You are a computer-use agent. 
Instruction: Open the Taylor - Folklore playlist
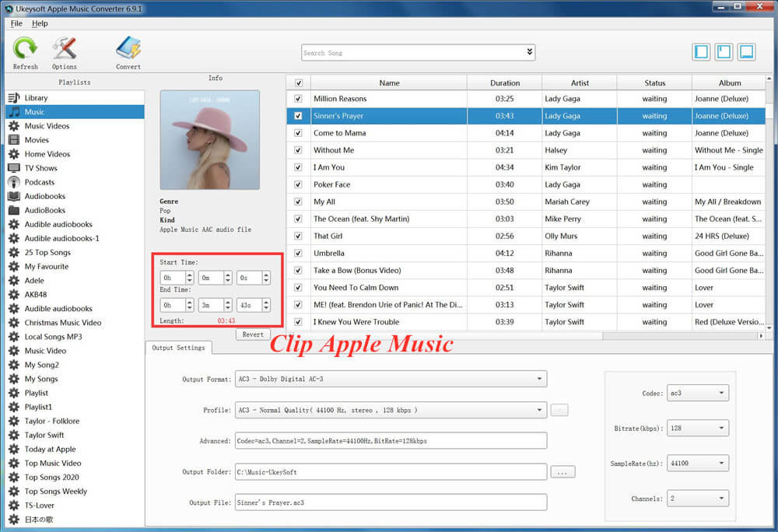click(52, 421)
